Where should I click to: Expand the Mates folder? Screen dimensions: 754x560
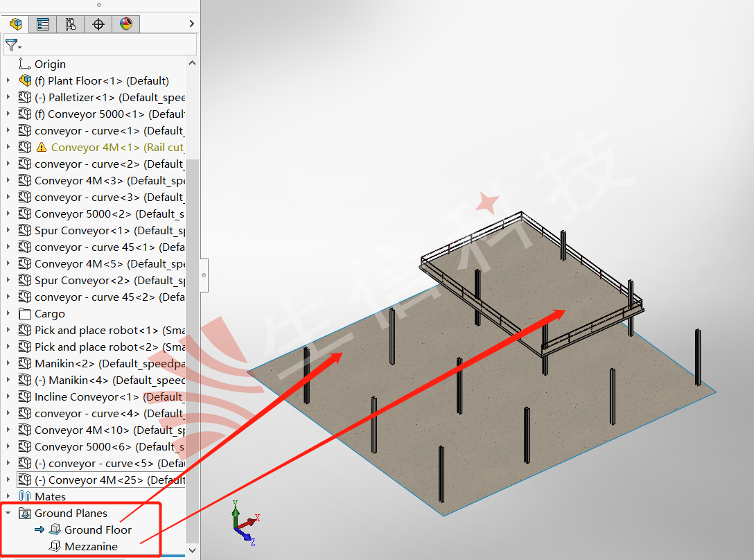click(8, 497)
